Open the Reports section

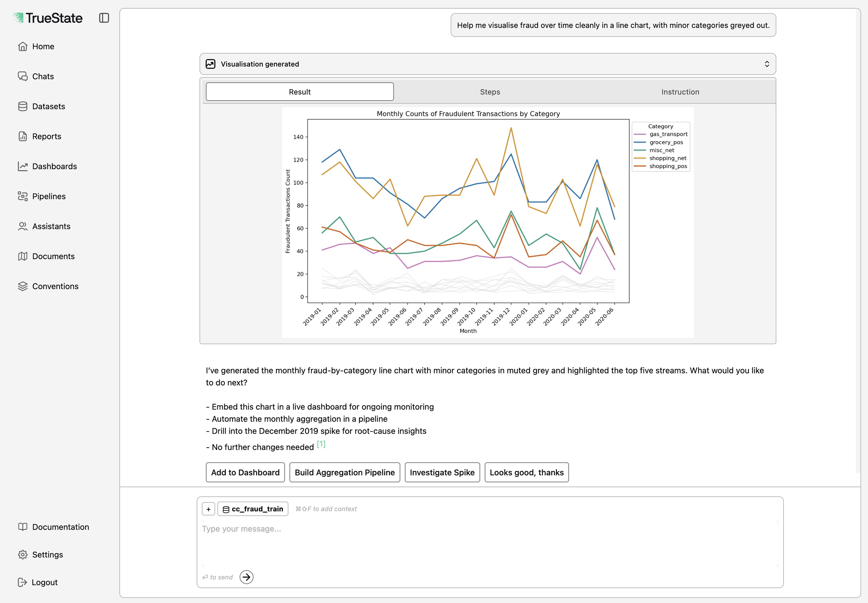pos(46,136)
